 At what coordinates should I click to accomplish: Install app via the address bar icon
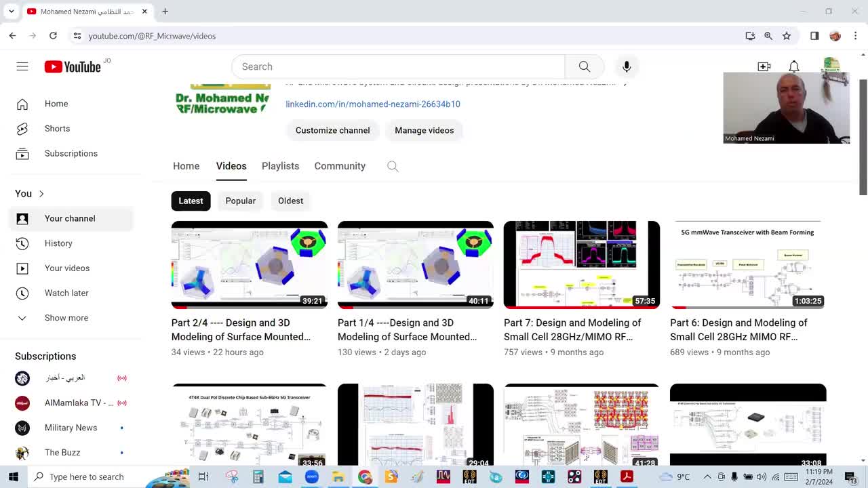pyautogui.click(x=750, y=36)
